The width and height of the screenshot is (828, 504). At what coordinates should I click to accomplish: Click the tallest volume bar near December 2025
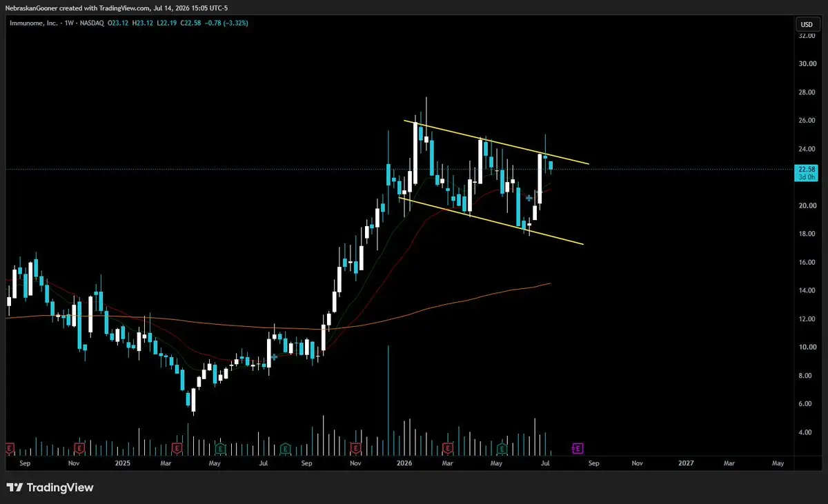point(388,401)
